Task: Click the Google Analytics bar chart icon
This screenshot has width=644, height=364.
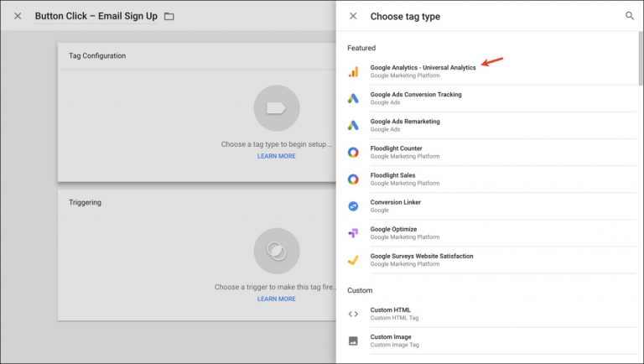Action: click(x=353, y=71)
